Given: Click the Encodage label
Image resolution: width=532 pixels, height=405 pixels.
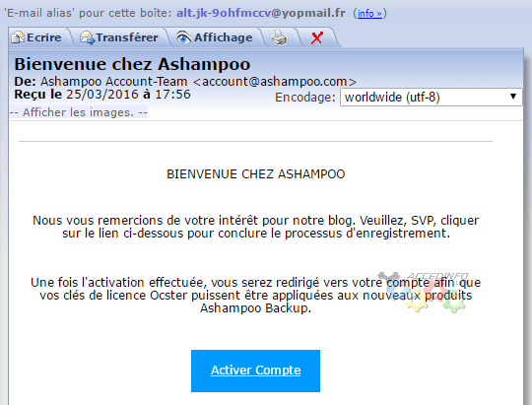Looking at the screenshot, I should tap(305, 98).
